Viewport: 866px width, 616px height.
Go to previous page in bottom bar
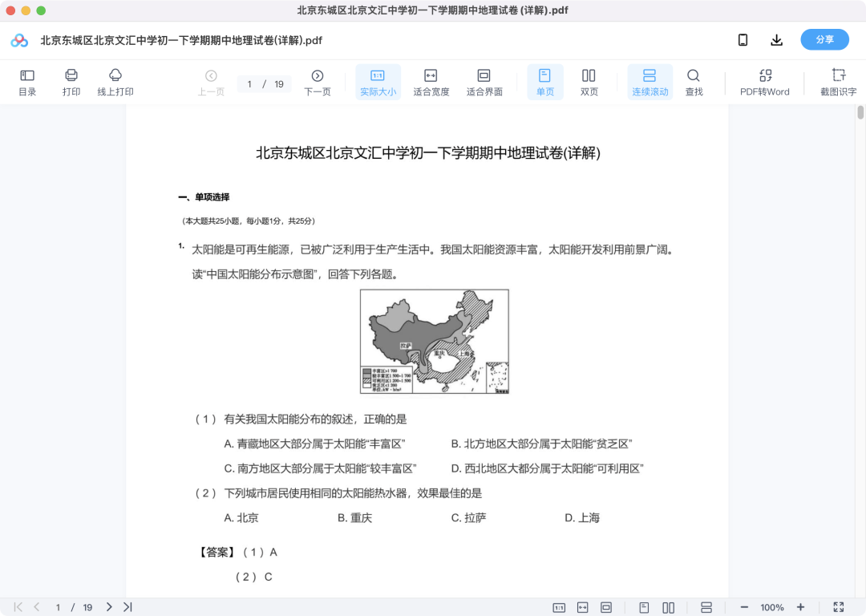coord(37,607)
